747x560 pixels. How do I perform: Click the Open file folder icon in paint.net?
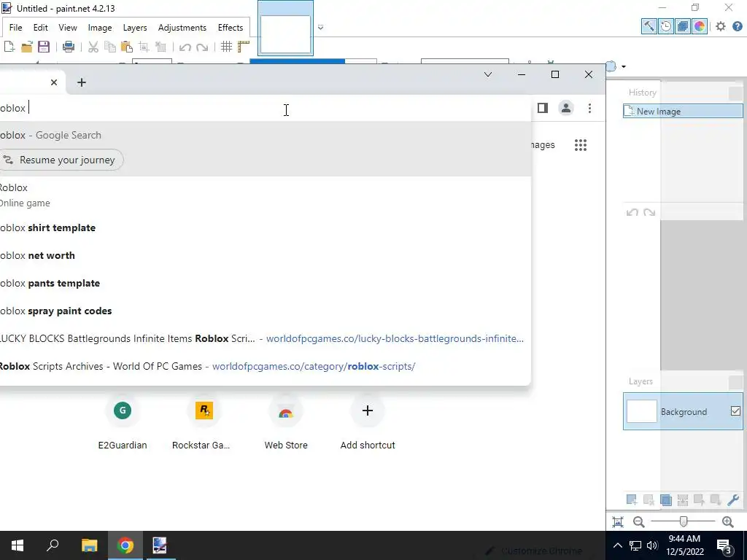(x=27, y=46)
